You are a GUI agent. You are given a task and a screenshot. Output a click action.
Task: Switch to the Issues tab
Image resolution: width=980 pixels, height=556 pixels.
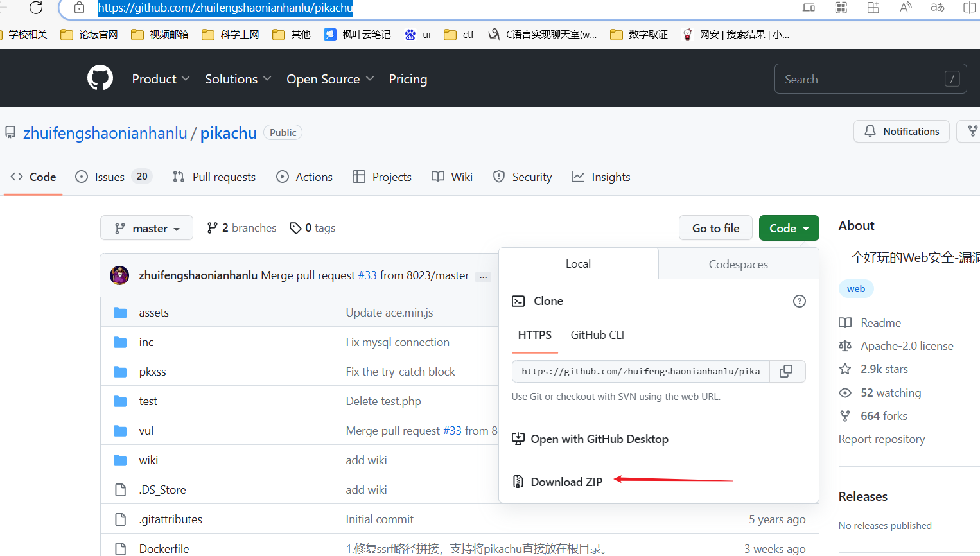pyautogui.click(x=114, y=177)
